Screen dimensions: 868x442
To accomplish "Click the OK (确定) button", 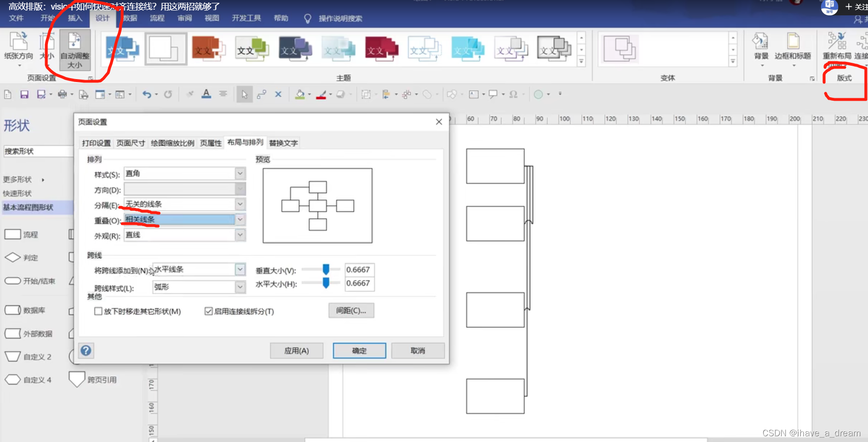I will [x=359, y=350].
